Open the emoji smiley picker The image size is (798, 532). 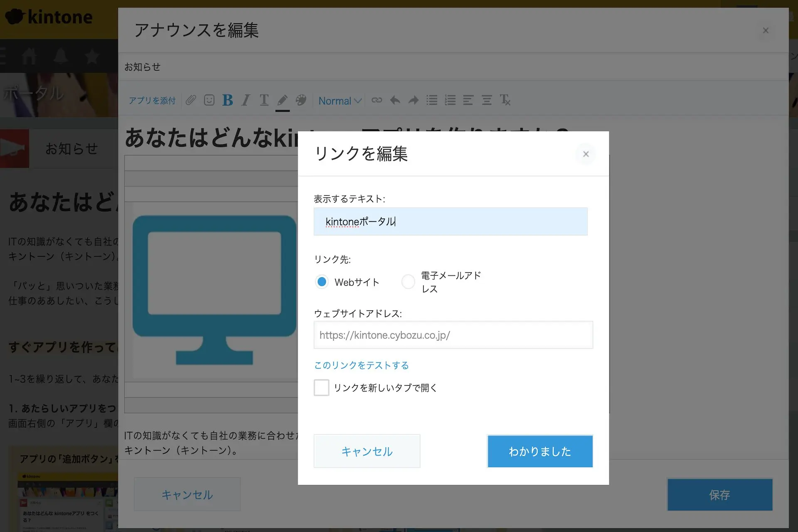[x=209, y=100]
